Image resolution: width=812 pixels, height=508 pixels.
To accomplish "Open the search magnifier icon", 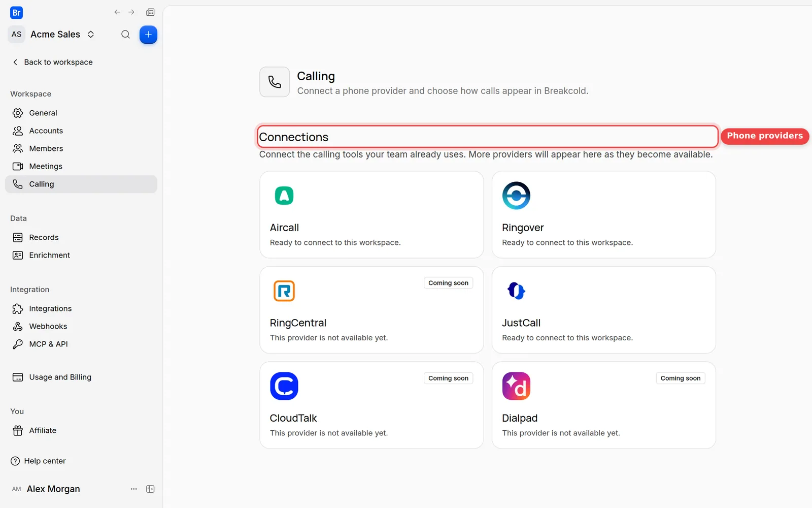I will click(x=125, y=35).
